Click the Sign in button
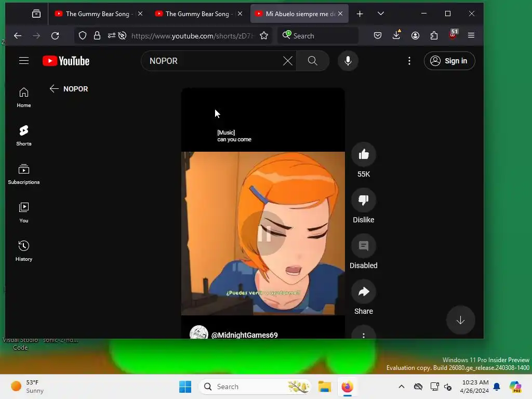This screenshot has width=532, height=399. point(449,61)
